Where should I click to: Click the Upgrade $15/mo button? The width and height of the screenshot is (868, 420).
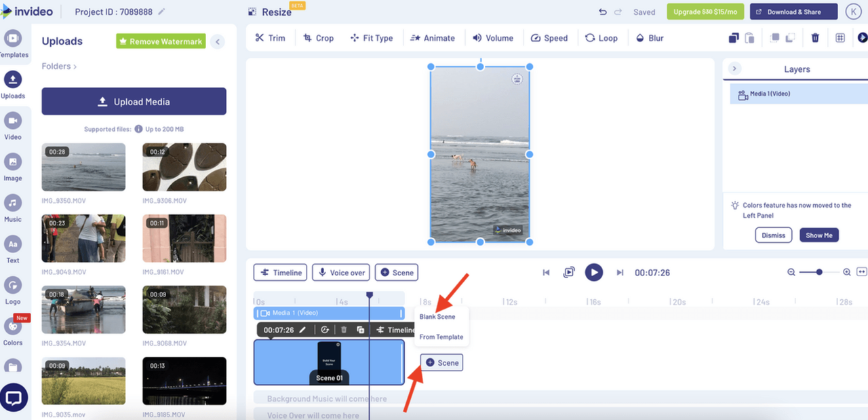(705, 12)
